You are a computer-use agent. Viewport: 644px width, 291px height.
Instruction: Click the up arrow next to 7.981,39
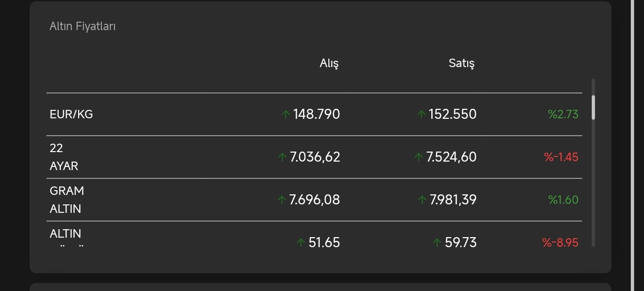point(422,200)
